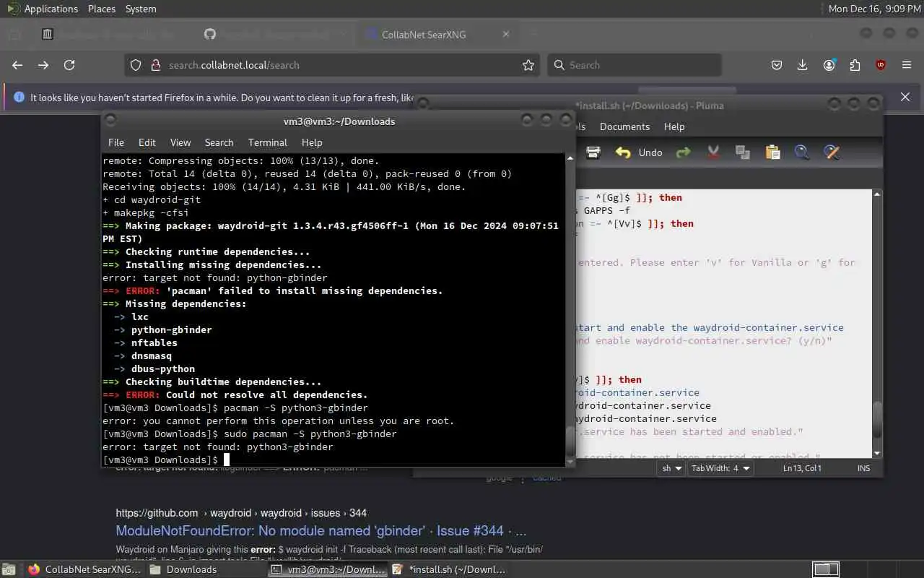Click the Firefox Search box
The image size is (924, 578).
tap(635, 65)
